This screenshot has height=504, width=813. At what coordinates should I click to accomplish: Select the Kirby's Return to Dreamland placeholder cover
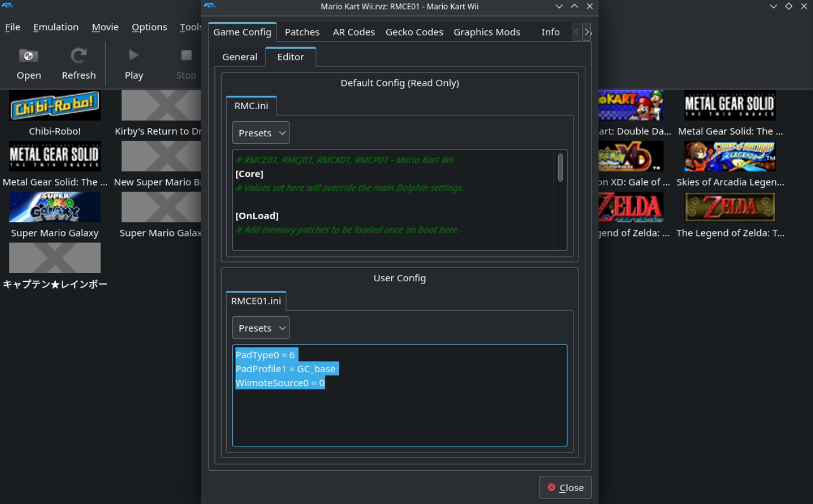161,105
